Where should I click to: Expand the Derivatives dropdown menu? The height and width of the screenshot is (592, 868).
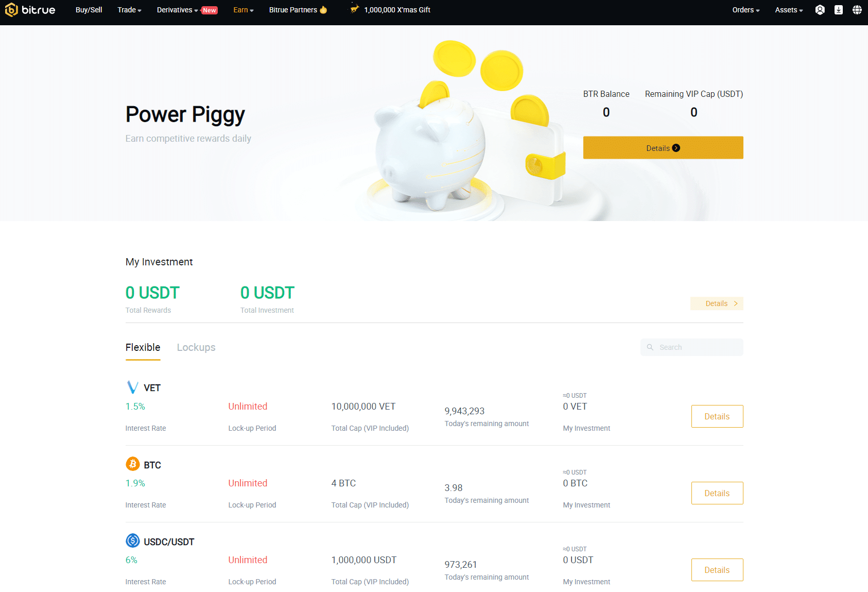pos(177,10)
